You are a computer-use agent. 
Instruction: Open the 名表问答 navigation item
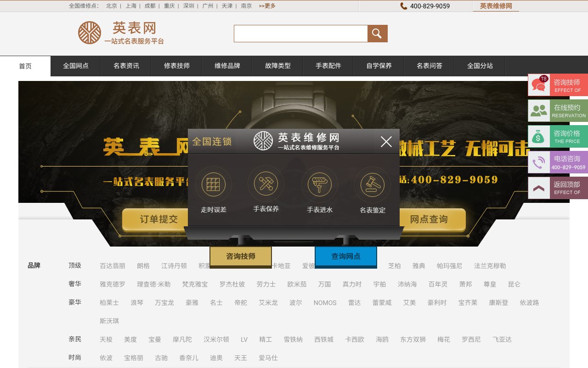[x=429, y=66]
